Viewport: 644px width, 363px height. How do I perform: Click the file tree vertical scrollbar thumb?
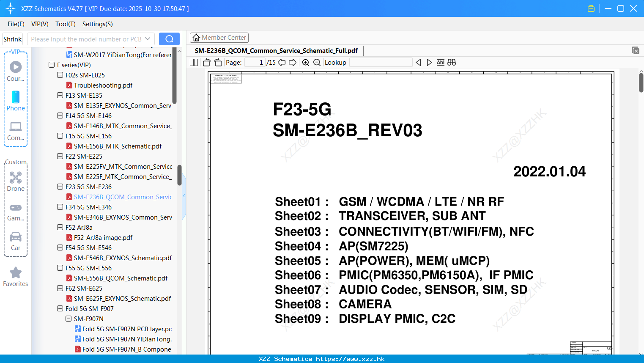click(x=179, y=175)
